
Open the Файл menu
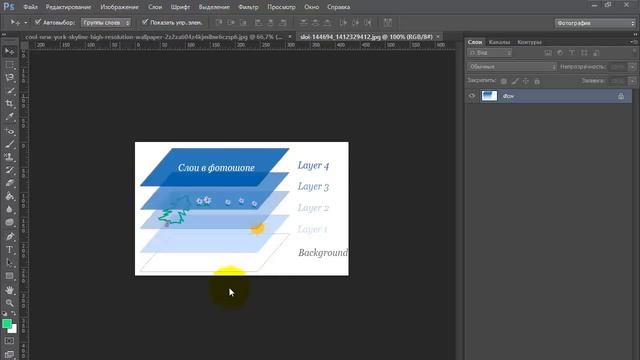[x=30, y=7]
